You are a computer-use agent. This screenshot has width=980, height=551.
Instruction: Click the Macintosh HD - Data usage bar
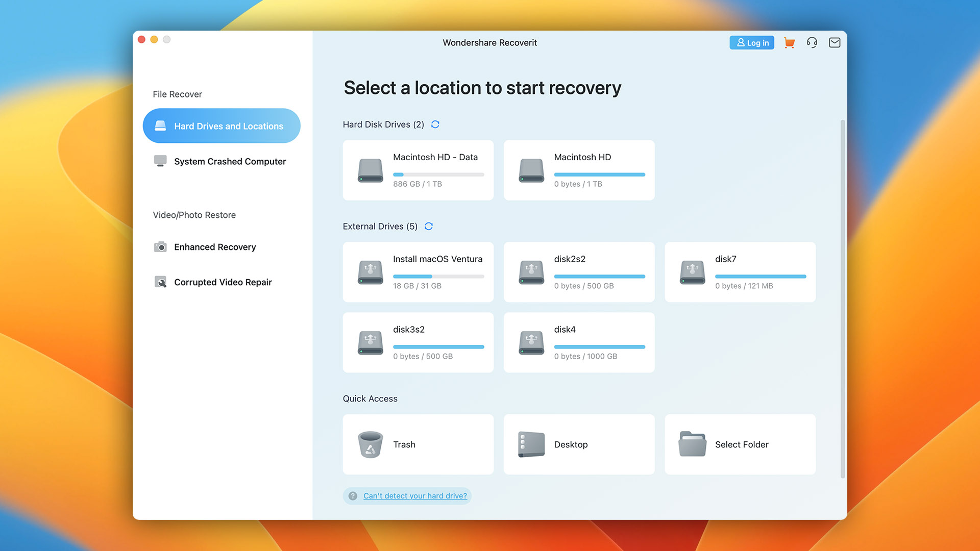click(438, 174)
